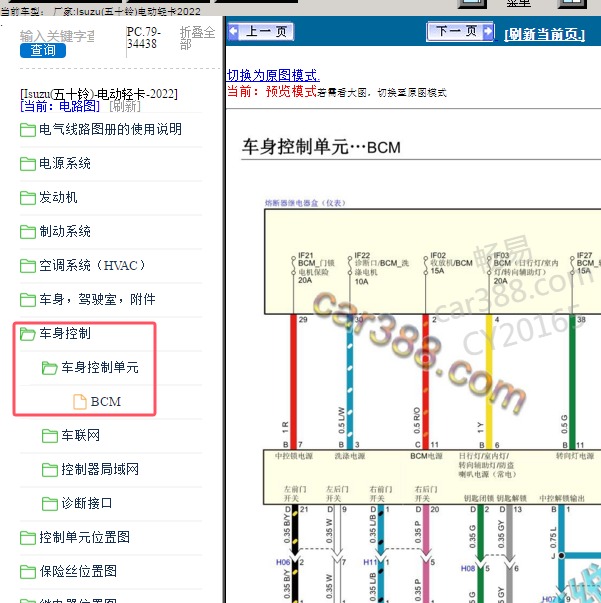Collapse the 车身控制 open folder

coord(28,334)
